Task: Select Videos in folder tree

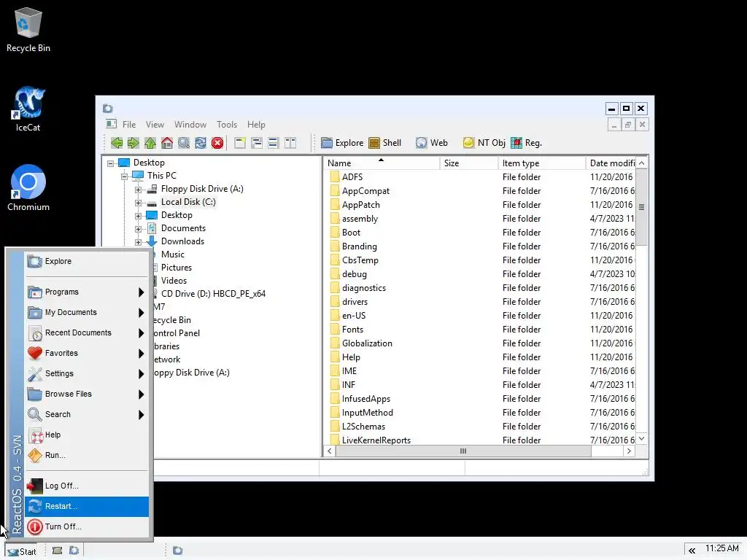Action: click(174, 281)
